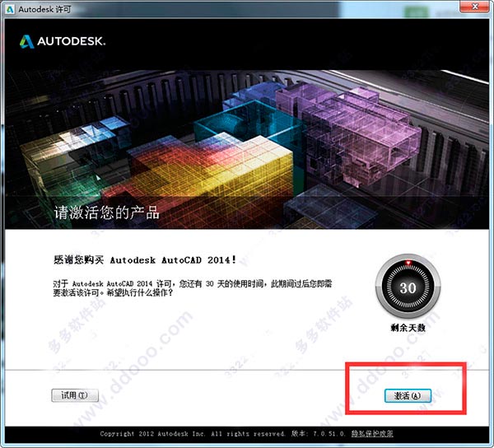Click the 剩余天数 label under the dial
494x448 pixels.
click(x=408, y=328)
